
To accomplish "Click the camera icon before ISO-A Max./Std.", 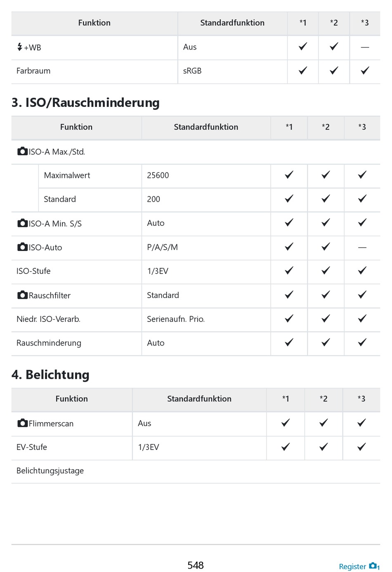I will 22,151.
